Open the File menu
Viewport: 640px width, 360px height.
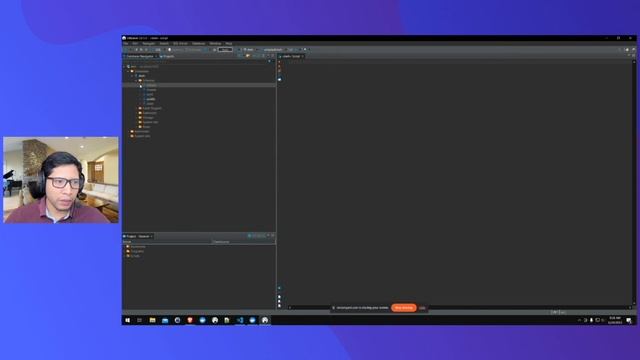tap(126, 43)
